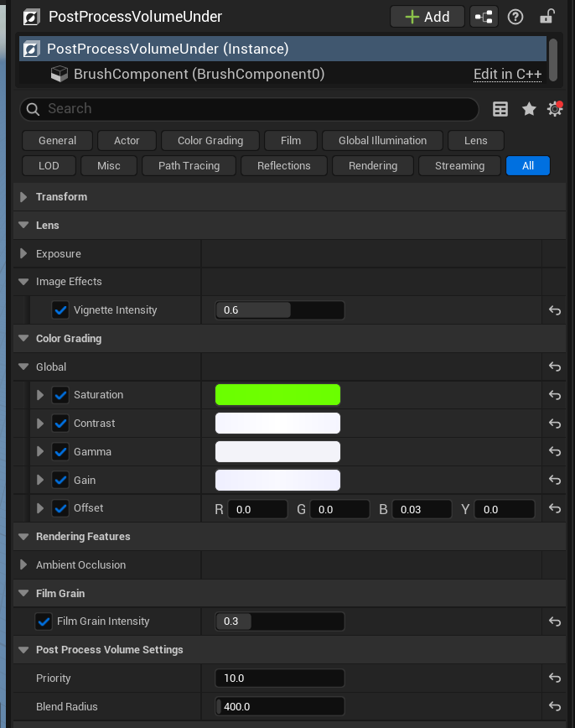Screen dimensions: 575x728
Task: Open Blueprint/Add Script hierarchy icon button
Action: [x=484, y=17]
